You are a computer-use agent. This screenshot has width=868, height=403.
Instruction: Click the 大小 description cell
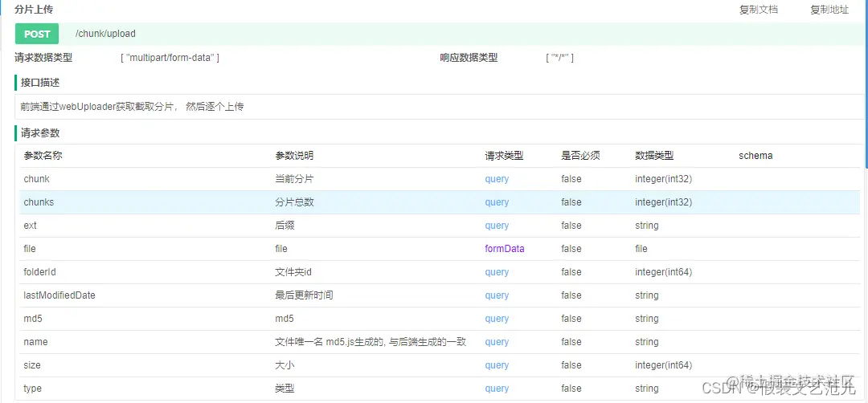(285, 365)
